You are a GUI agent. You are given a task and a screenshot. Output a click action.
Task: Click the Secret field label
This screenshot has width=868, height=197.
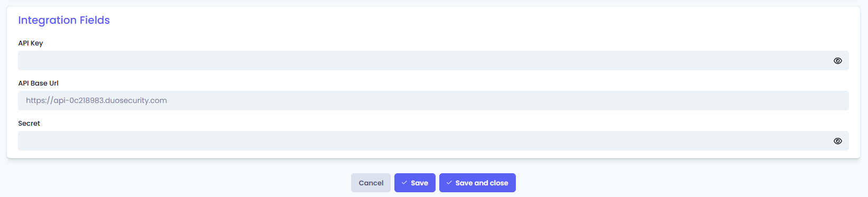pyautogui.click(x=29, y=124)
